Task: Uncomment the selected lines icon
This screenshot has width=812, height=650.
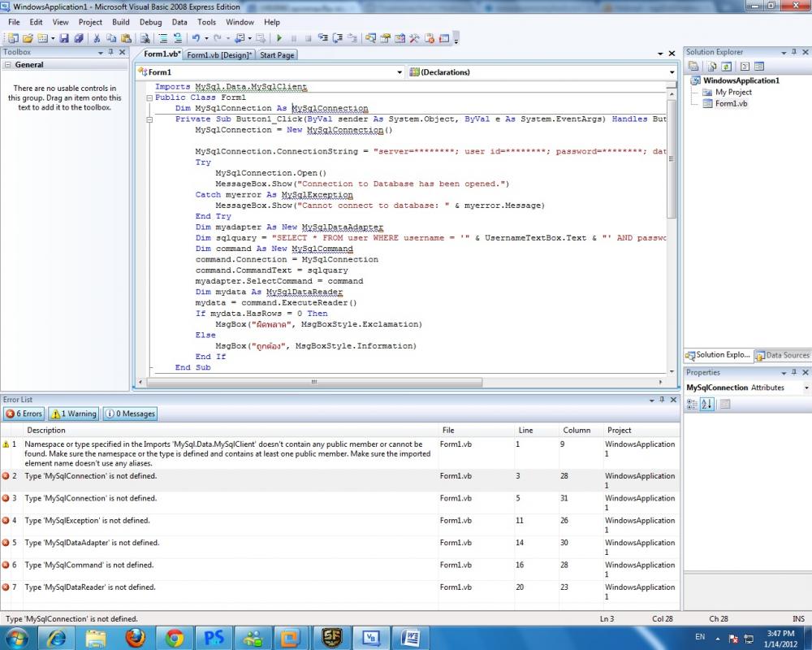Action: 178,38
